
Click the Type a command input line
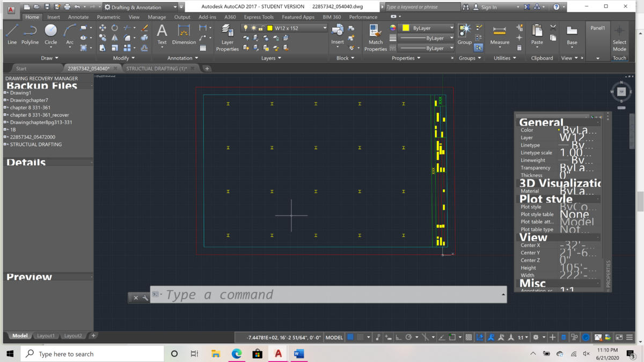(x=327, y=294)
